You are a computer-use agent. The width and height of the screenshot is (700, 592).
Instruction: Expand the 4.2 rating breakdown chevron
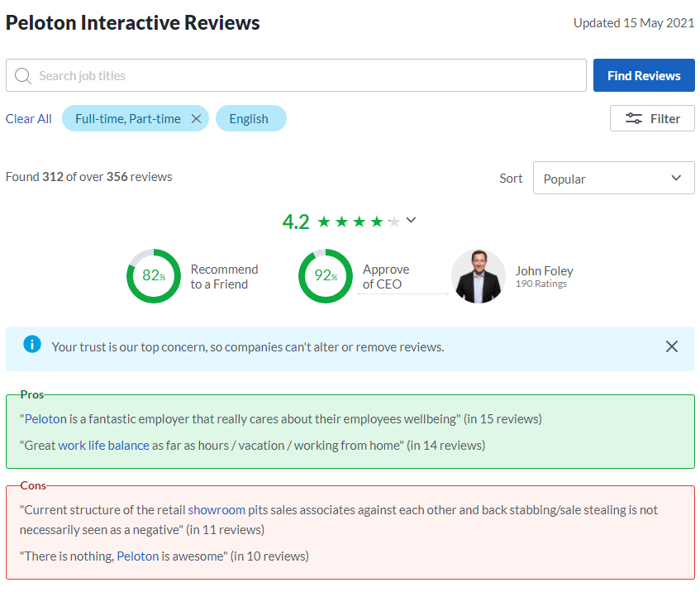(412, 220)
